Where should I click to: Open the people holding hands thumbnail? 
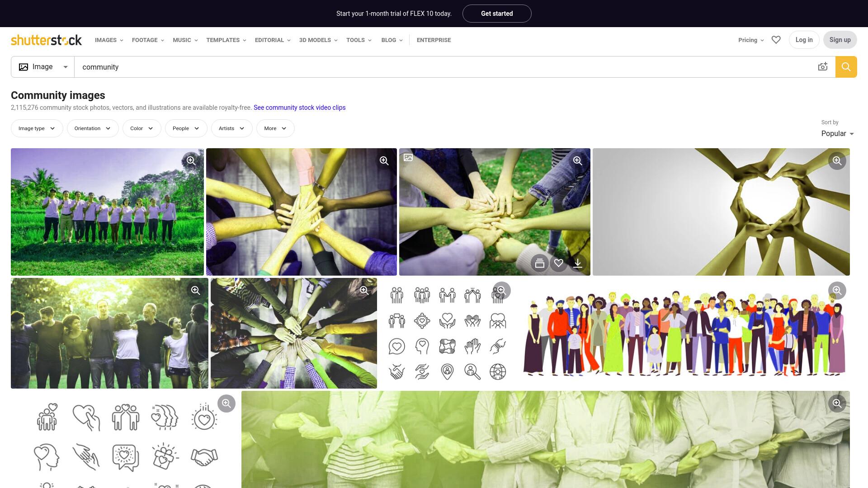click(x=545, y=439)
